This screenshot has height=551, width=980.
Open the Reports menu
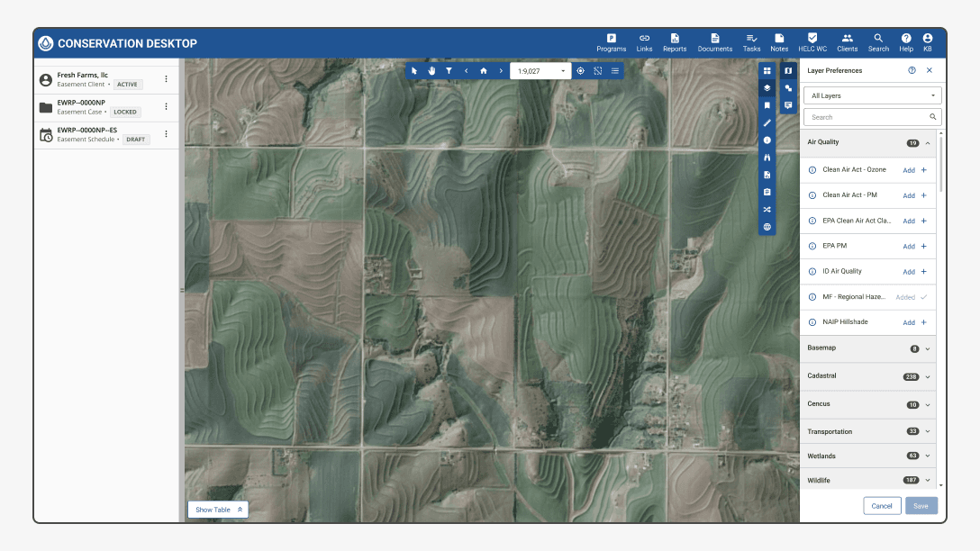pyautogui.click(x=674, y=42)
